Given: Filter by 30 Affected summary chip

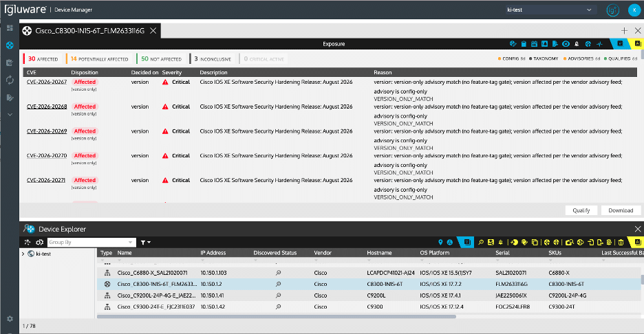Looking at the screenshot, I should point(43,59).
